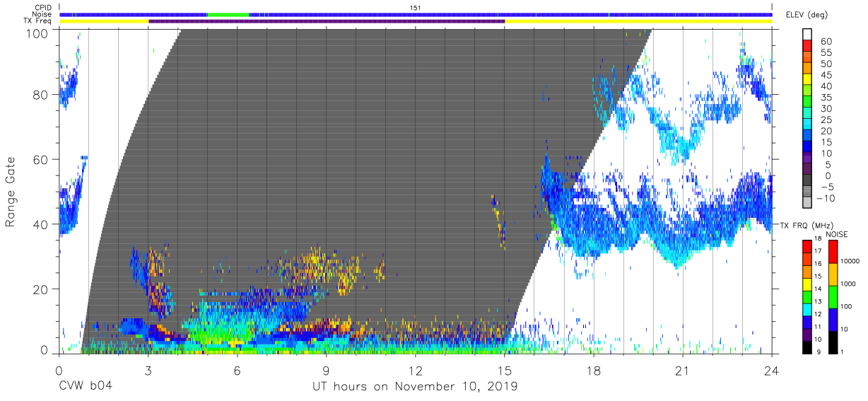The width and height of the screenshot is (868, 401).
Task: Click the Noise row label
Action: pos(42,14)
